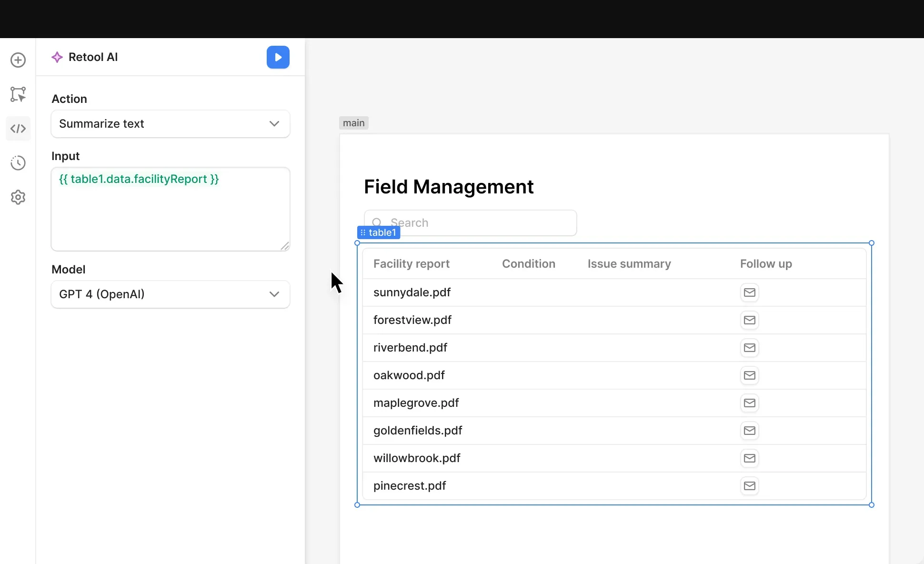This screenshot has width=924, height=564.
Task: Open the component tree icon in sidebar
Action: (18, 94)
